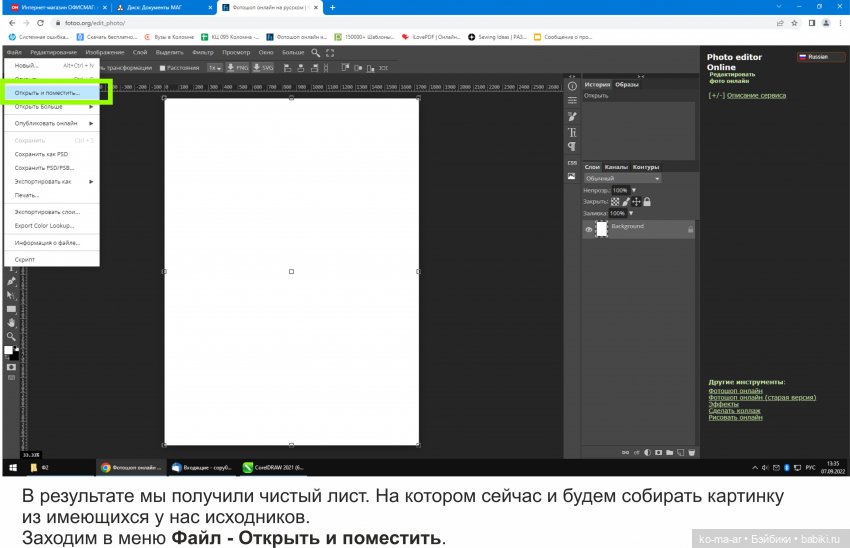
Task: Open the Фотошоп онлайн link
Action: [735, 391]
